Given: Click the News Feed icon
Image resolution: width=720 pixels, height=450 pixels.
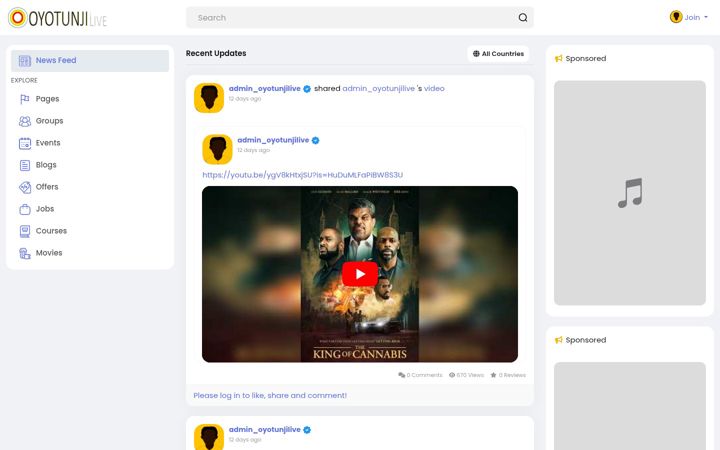Looking at the screenshot, I should click(x=25, y=61).
